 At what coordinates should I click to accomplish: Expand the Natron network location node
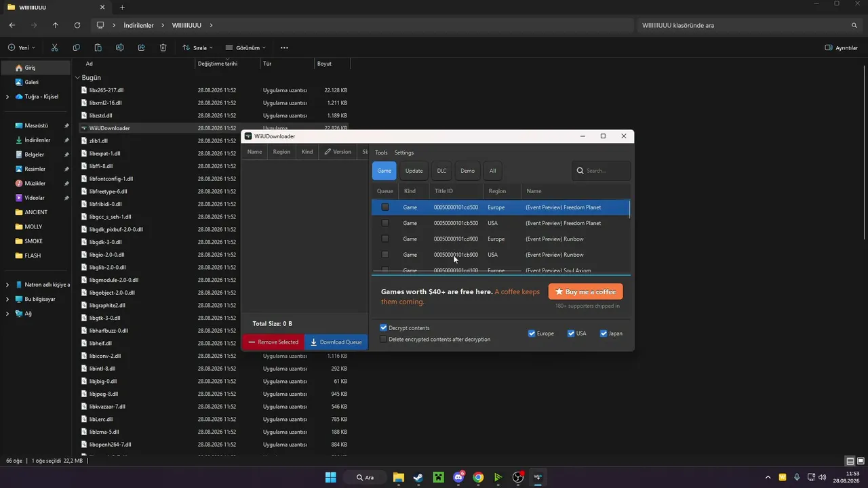click(7, 285)
